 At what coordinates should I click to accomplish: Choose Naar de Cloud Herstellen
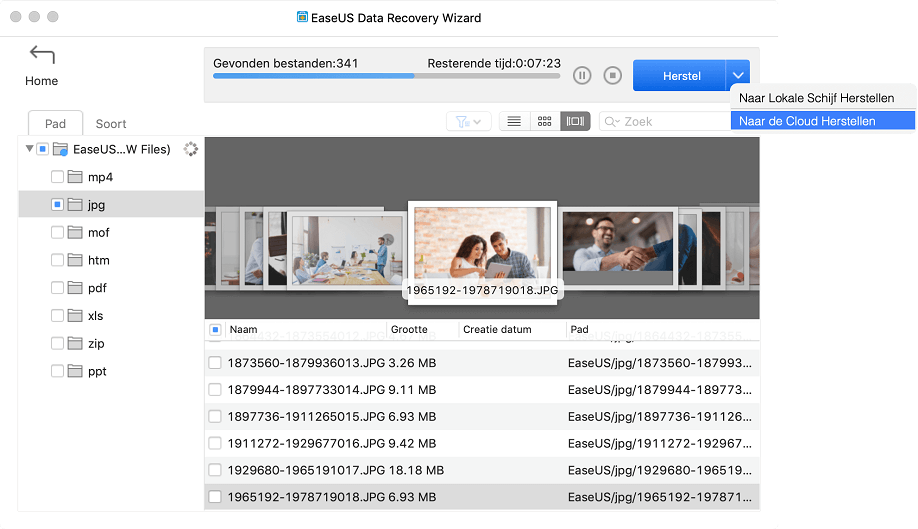click(823, 121)
